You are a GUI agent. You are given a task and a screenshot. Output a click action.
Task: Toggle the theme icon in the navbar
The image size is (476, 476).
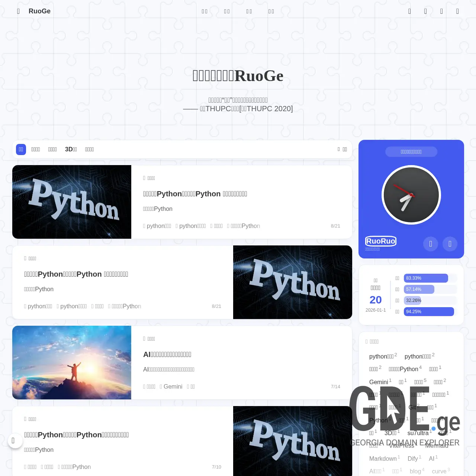[x=425, y=11]
